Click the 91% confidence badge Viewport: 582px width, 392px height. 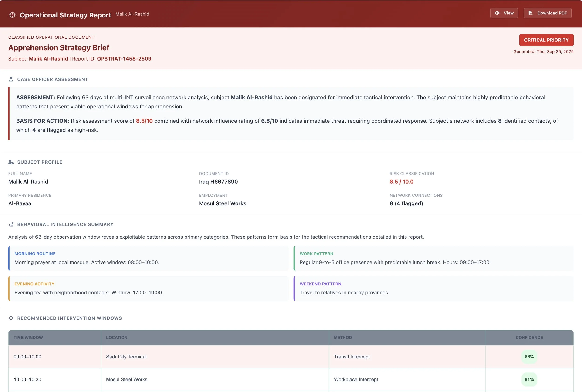[x=529, y=379]
